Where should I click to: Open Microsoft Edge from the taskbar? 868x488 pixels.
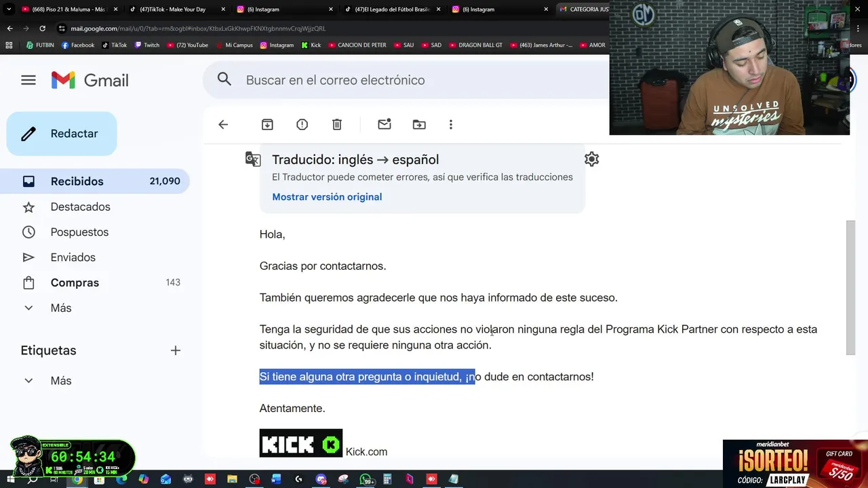click(121, 479)
